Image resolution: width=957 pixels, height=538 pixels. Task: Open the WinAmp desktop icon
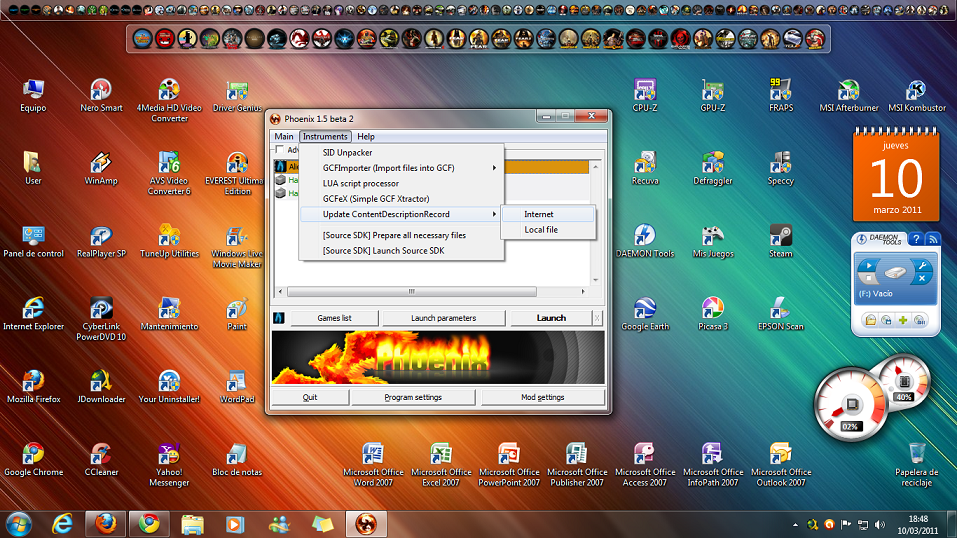(101, 169)
